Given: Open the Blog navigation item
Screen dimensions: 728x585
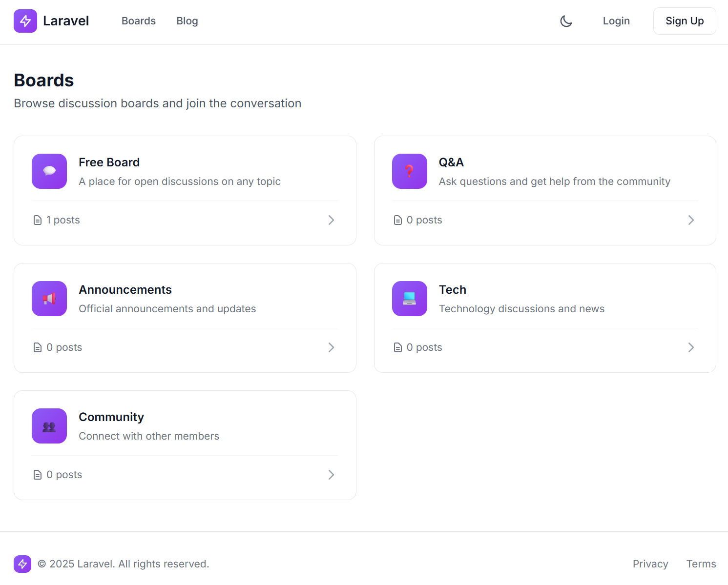Looking at the screenshot, I should (187, 21).
